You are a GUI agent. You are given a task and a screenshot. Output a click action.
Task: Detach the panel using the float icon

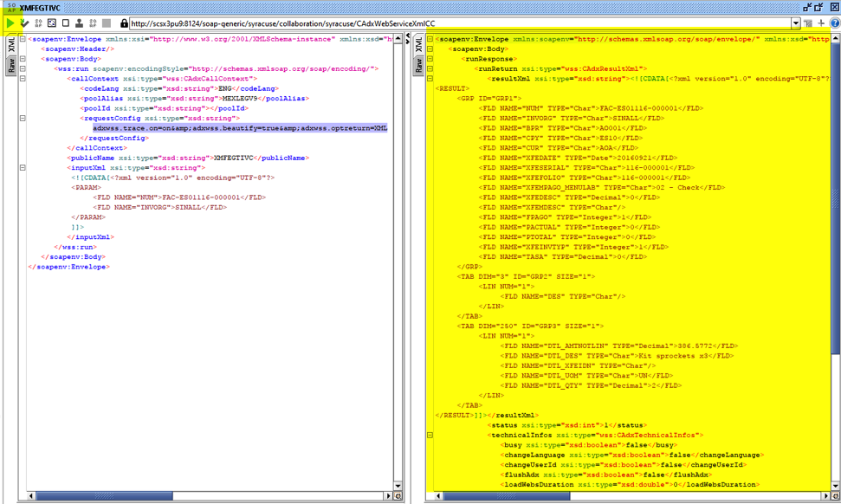(x=806, y=7)
